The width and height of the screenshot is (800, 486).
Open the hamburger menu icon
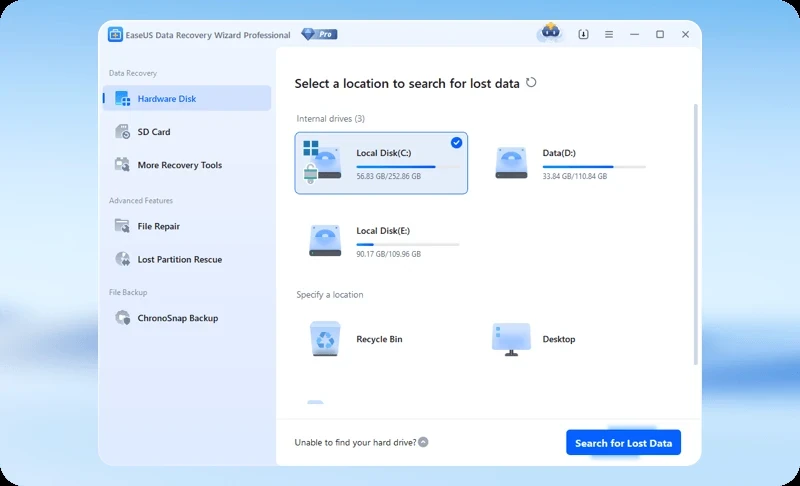coord(609,34)
